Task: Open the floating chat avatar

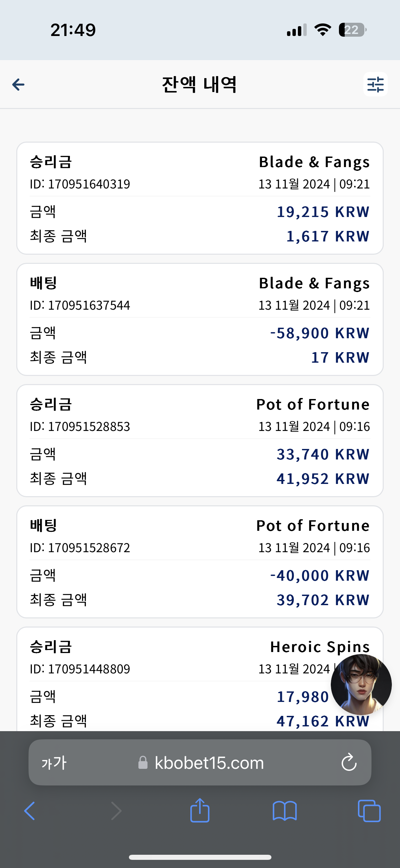Action: click(361, 685)
